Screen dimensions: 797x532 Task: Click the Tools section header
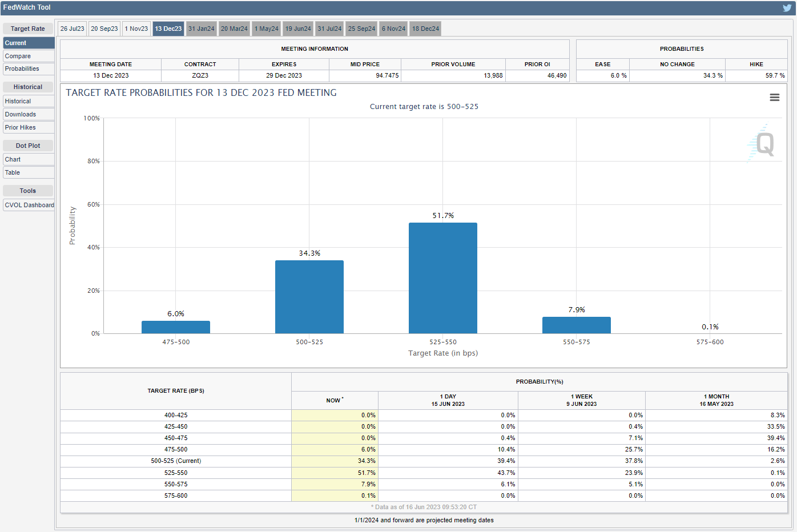click(x=28, y=191)
